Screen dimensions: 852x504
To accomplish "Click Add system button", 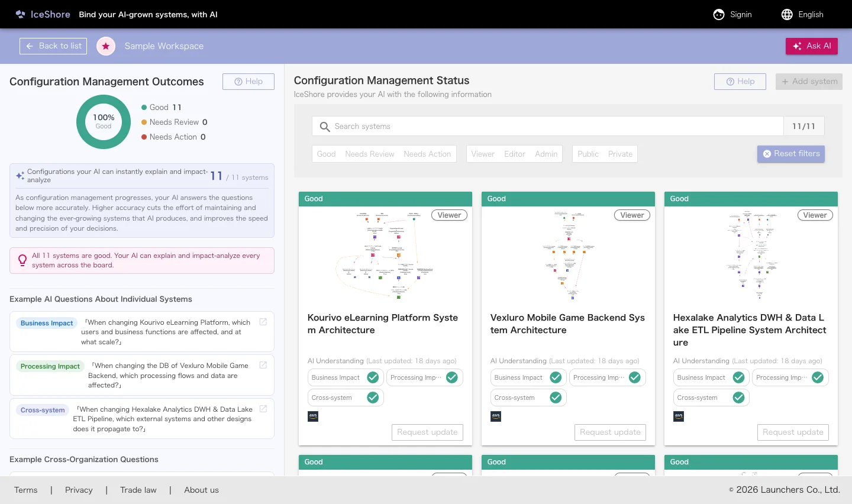I will pyautogui.click(x=809, y=82).
